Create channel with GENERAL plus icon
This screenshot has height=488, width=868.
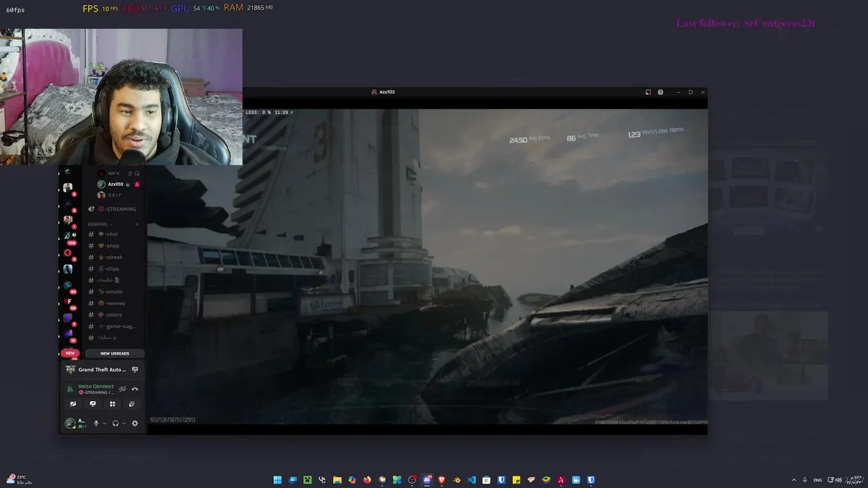(137, 224)
